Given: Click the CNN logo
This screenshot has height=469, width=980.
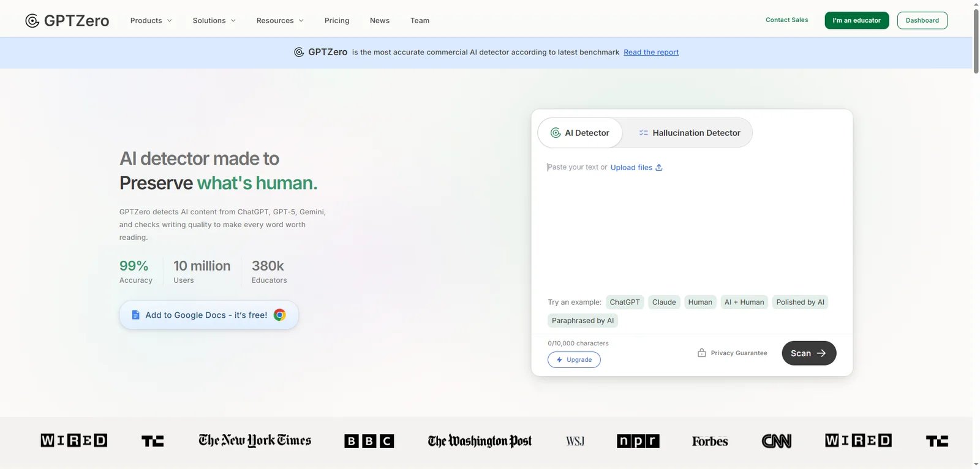Looking at the screenshot, I should pos(776,441).
